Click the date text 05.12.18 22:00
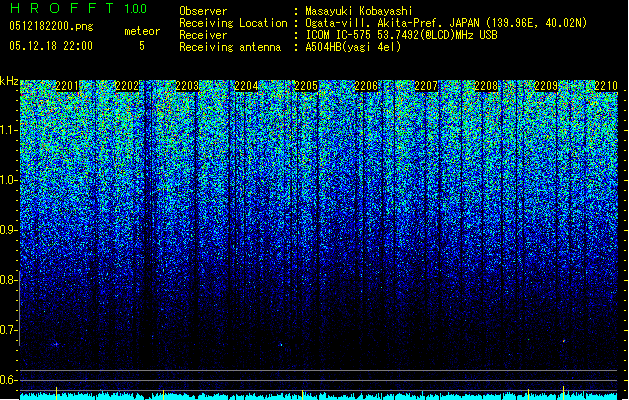This screenshot has width=629, height=400. tap(51, 45)
